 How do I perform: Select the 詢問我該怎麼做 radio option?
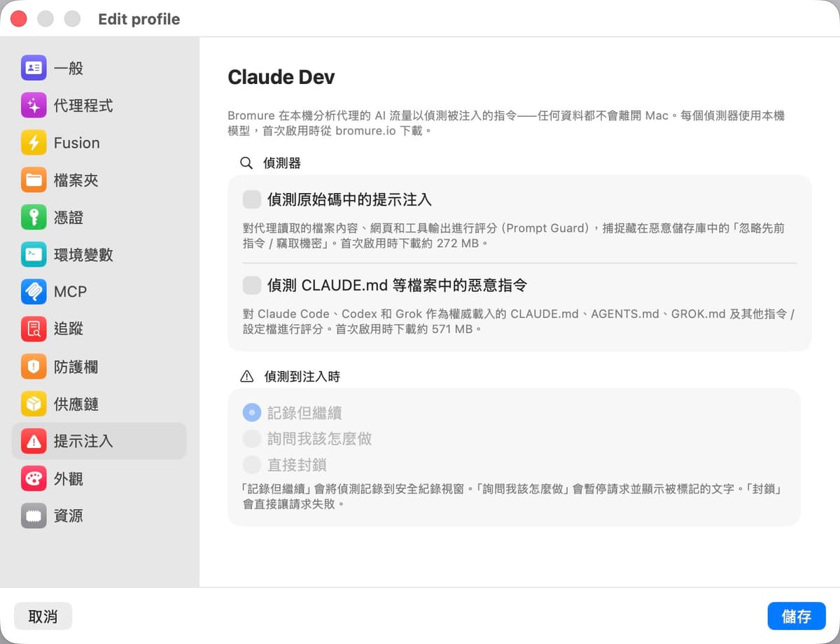tap(252, 439)
